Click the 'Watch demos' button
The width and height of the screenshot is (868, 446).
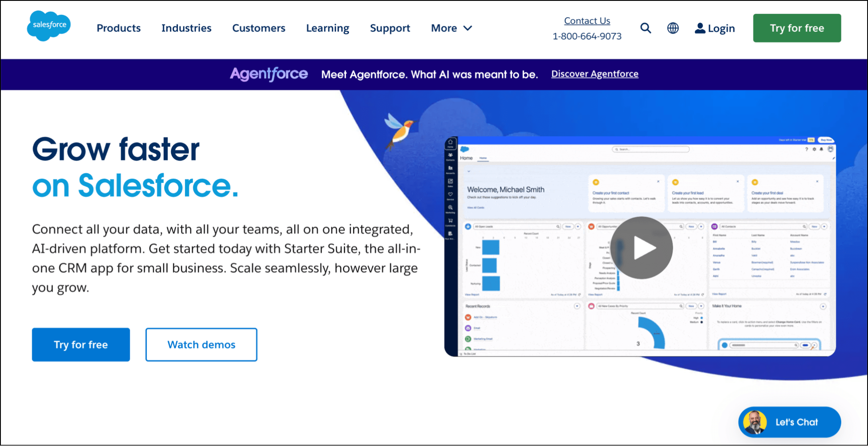tap(201, 344)
